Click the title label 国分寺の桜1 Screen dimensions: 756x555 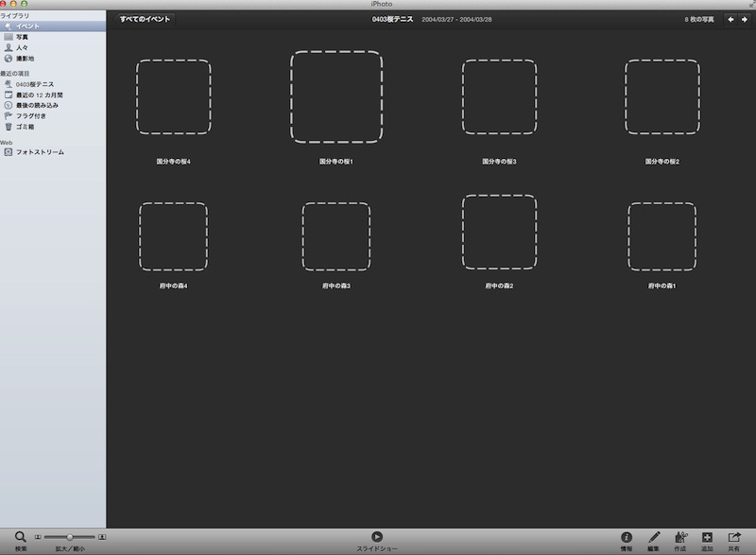pyautogui.click(x=336, y=162)
